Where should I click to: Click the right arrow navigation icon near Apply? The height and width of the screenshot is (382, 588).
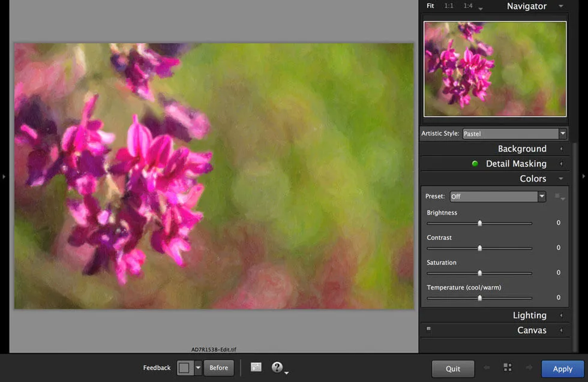tap(529, 368)
